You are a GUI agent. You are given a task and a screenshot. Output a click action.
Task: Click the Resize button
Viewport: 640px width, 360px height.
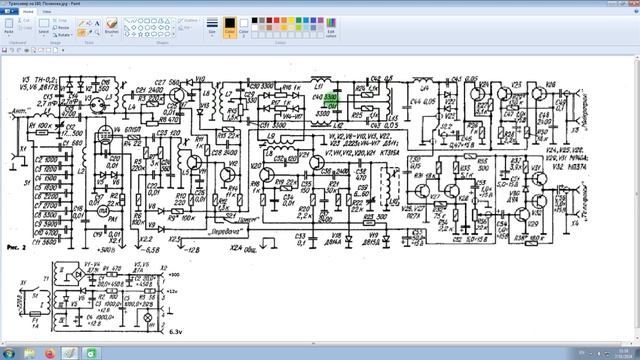(x=61, y=28)
